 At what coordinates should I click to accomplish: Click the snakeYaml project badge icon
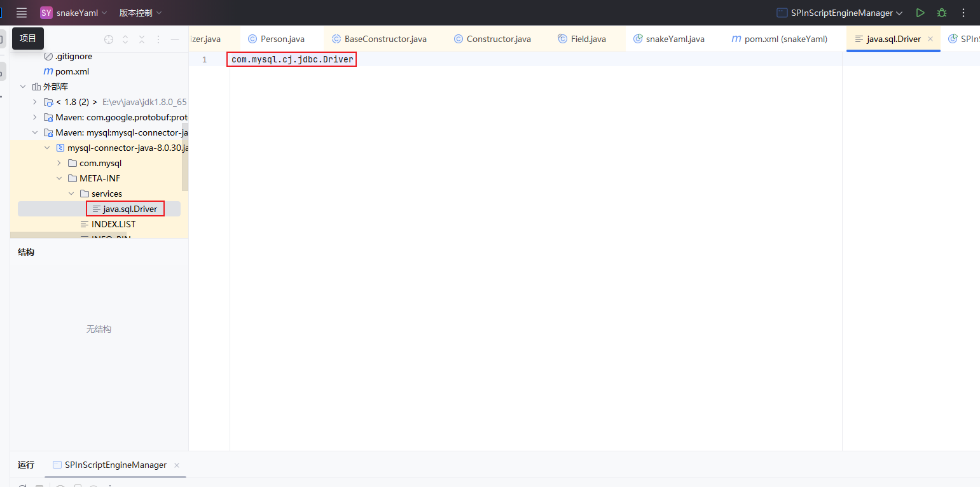click(46, 13)
